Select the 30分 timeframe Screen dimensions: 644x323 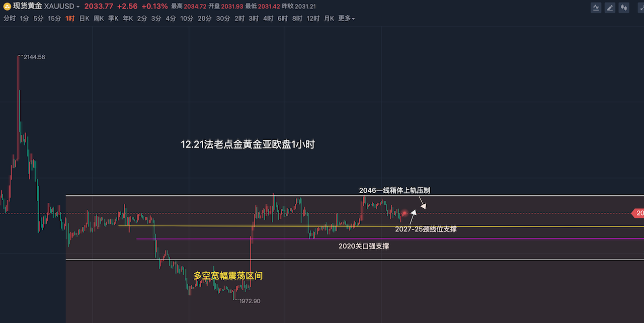[223, 19]
